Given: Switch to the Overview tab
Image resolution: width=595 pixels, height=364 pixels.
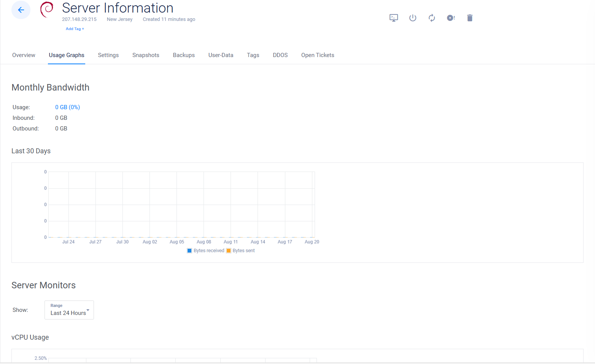Looking at the screenshot, I should click(24, 55).
